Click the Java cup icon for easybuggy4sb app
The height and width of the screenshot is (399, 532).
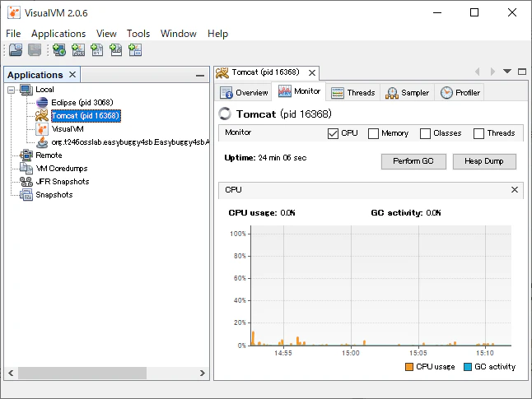(x=42, y=142)
